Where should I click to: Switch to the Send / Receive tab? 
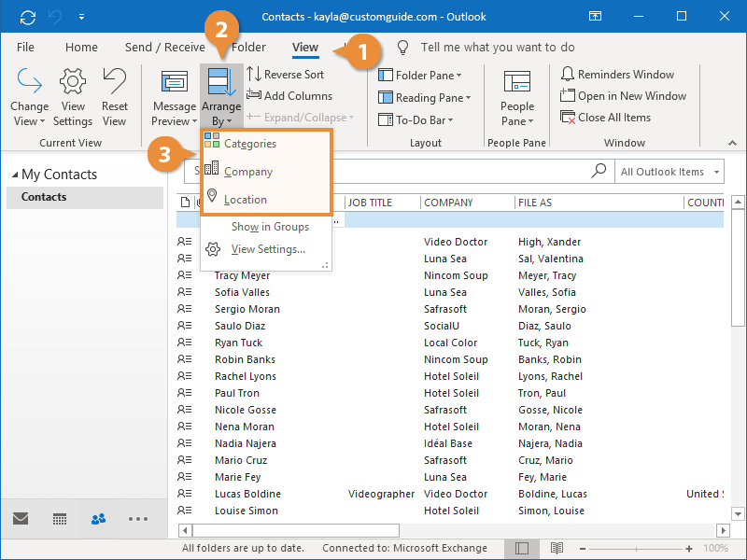(x=165, y=48)
